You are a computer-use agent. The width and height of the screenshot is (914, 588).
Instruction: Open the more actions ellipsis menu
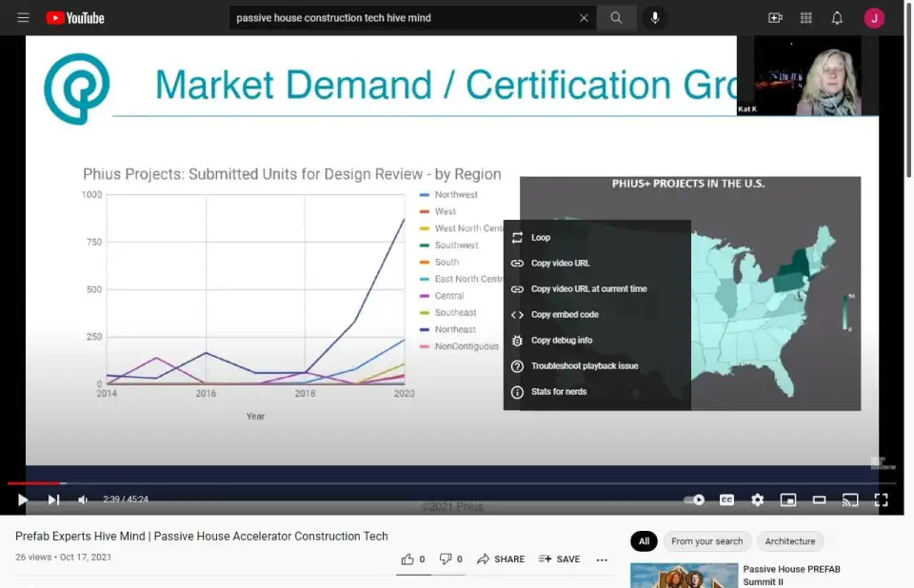tap(602, 559)
